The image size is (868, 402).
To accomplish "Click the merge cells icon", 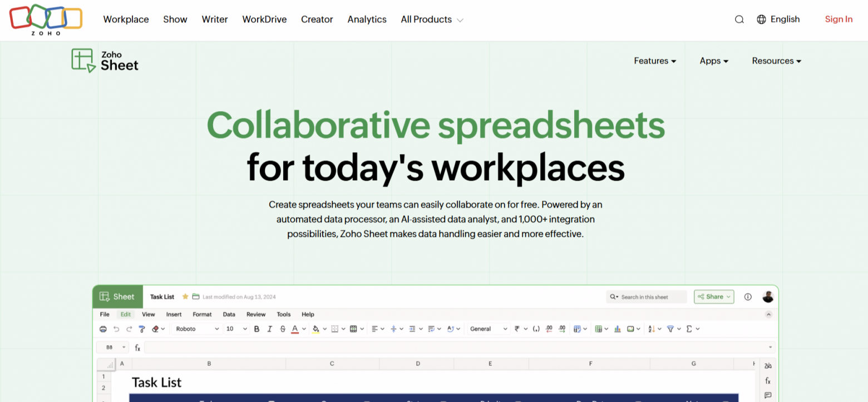I will (x=353, y=329).
